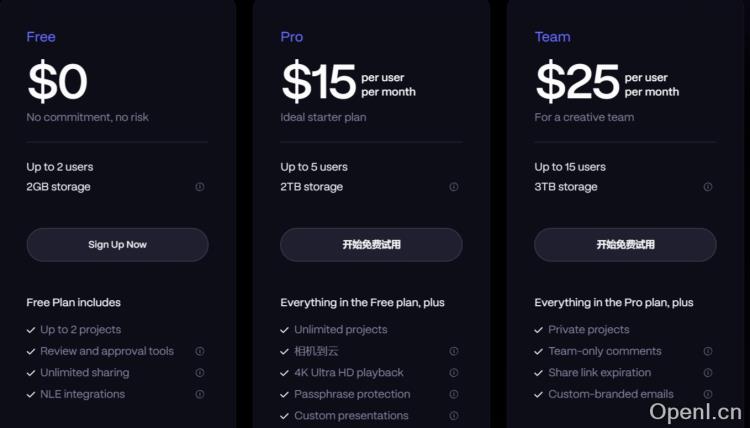
Task: Click info icon next to 相机到云
Action: (454, 351)
